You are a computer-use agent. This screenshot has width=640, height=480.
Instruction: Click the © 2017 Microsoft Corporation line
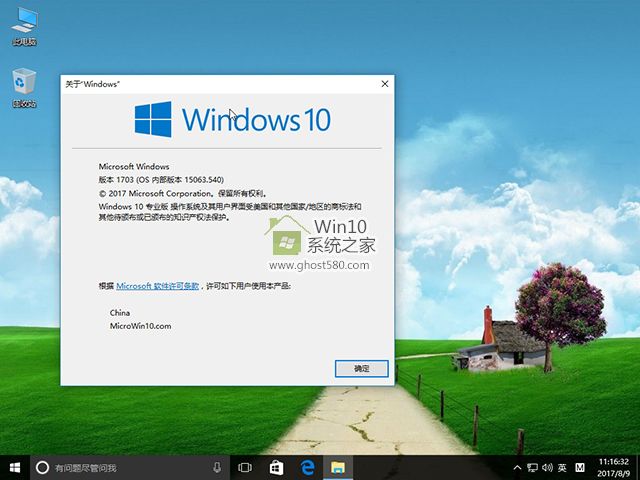click(x=183, y=193)
